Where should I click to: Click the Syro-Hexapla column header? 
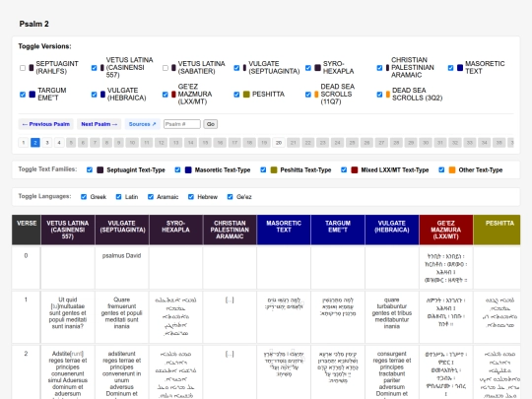[175, 230]
